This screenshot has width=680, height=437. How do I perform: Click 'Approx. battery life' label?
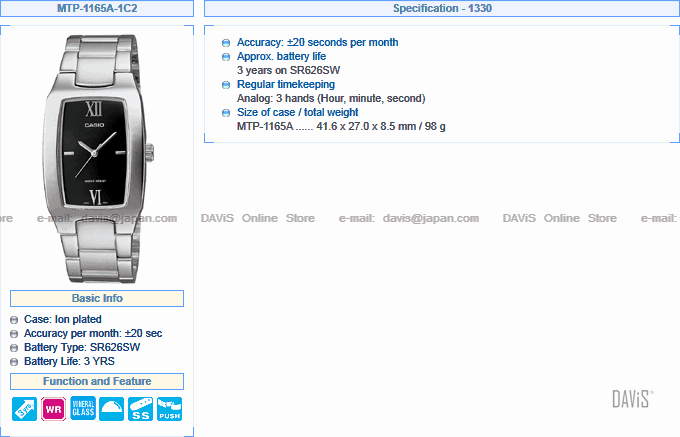click(x=281, y=56)
